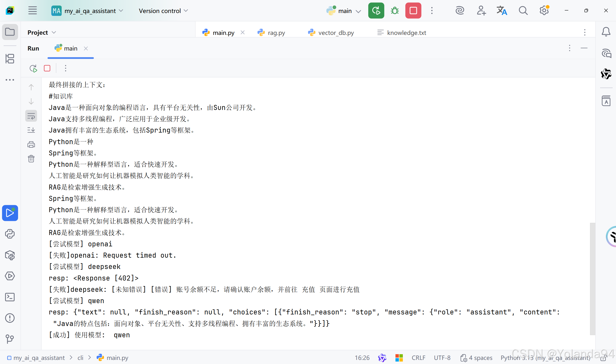Toggle the Run tool window button

pos(10,213)
